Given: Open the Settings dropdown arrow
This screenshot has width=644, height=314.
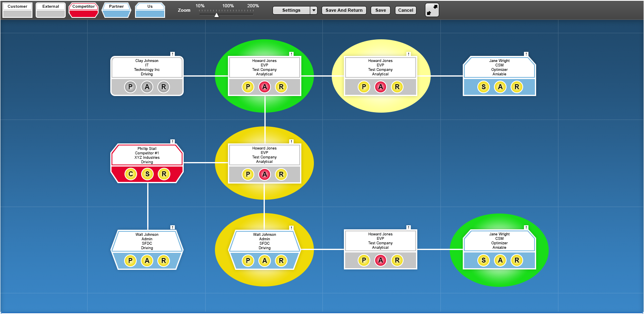Looking at the screenshot, I should pos(313,10).
